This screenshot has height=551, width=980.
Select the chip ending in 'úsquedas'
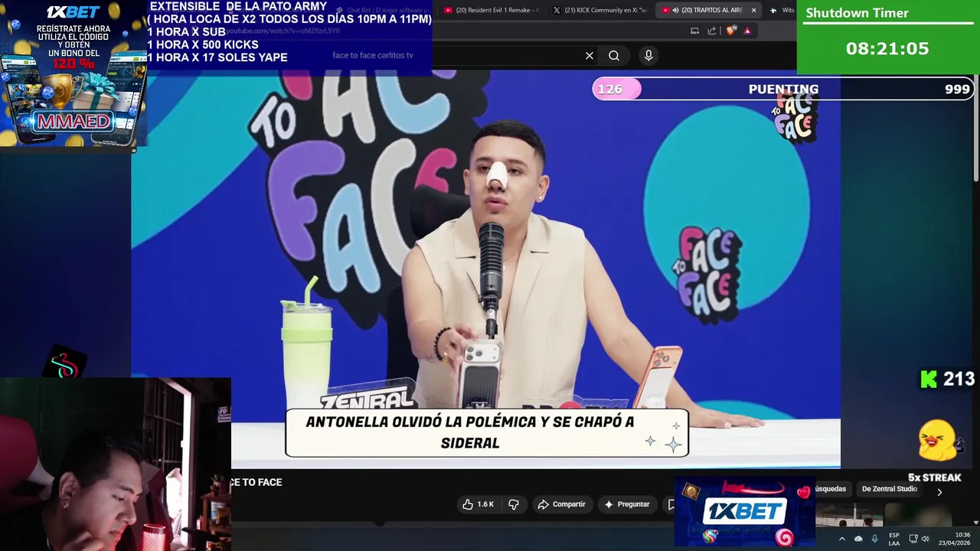point(832,489)
